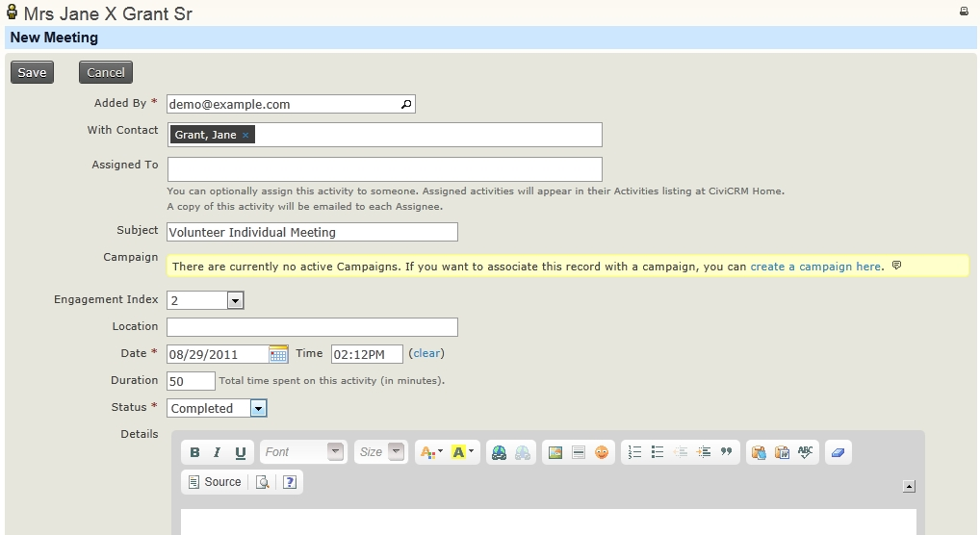The height and width of the screenshot is (535, 980).
Task: Apply block quote formatting
Action: point(727,452)
